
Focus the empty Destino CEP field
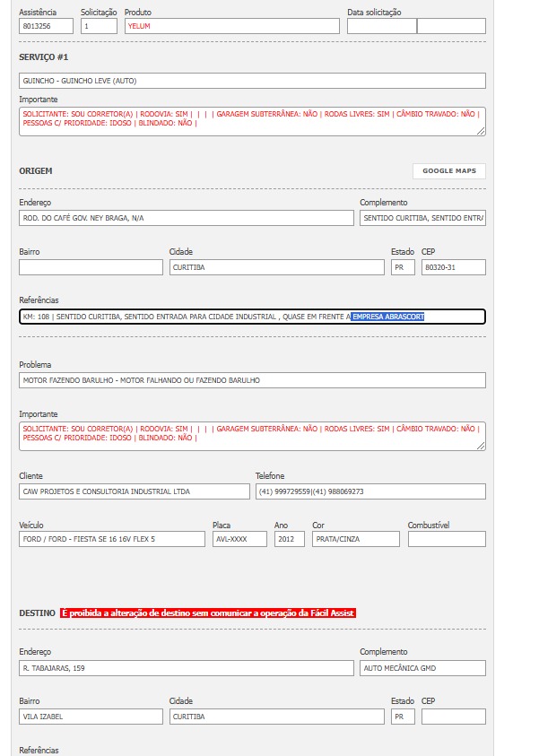pyautogui.click(x=454, y=717)
